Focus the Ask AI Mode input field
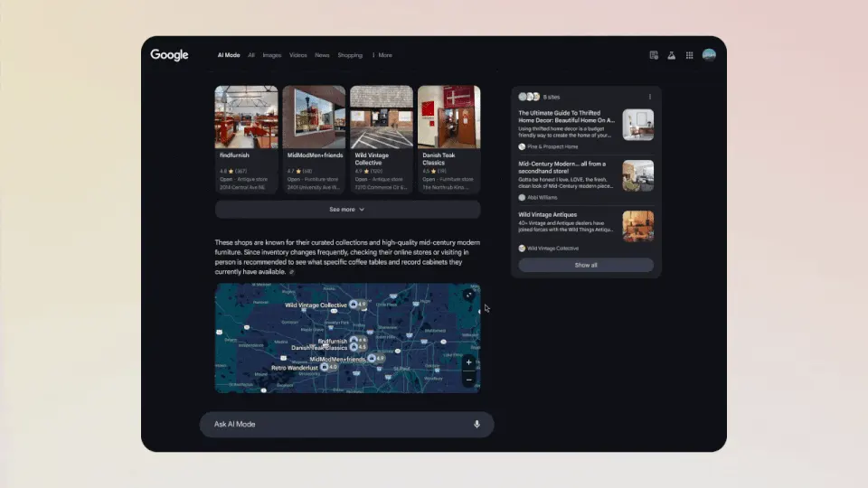 coord(346,425)
